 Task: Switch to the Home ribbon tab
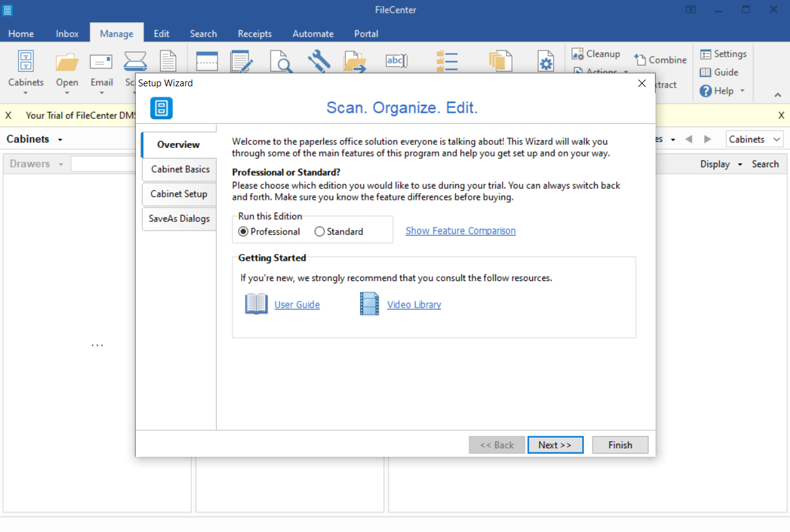point(21,33)
